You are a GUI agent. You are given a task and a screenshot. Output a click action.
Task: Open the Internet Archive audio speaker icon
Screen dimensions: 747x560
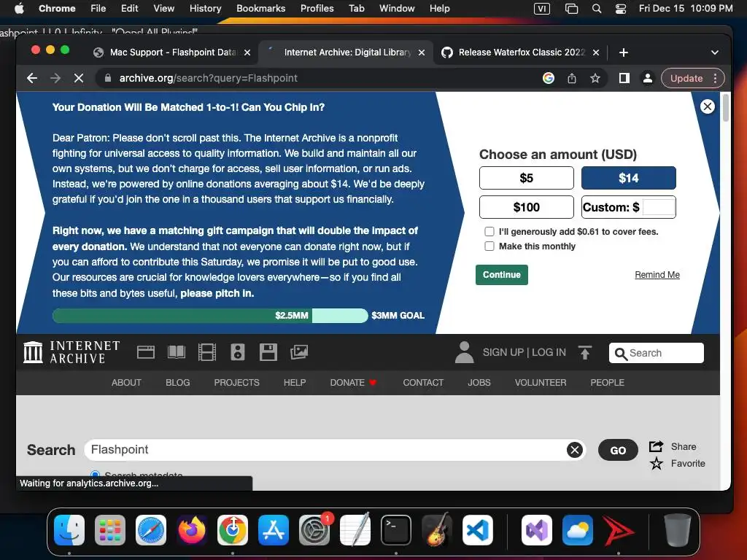coord(238,352)
